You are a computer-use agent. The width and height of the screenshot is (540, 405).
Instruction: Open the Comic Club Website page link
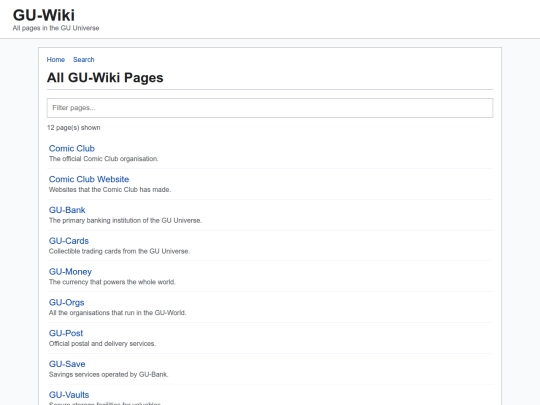[89, 179]
